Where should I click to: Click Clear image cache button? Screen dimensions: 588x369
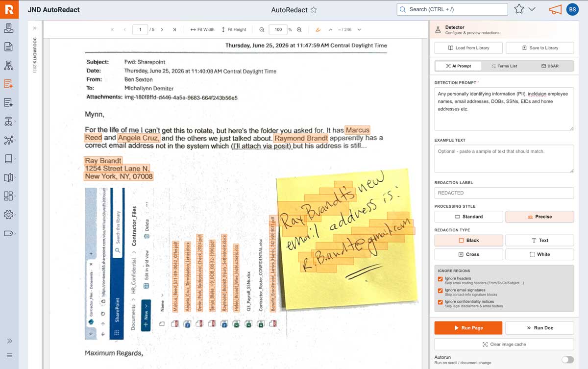click(504, 344)
